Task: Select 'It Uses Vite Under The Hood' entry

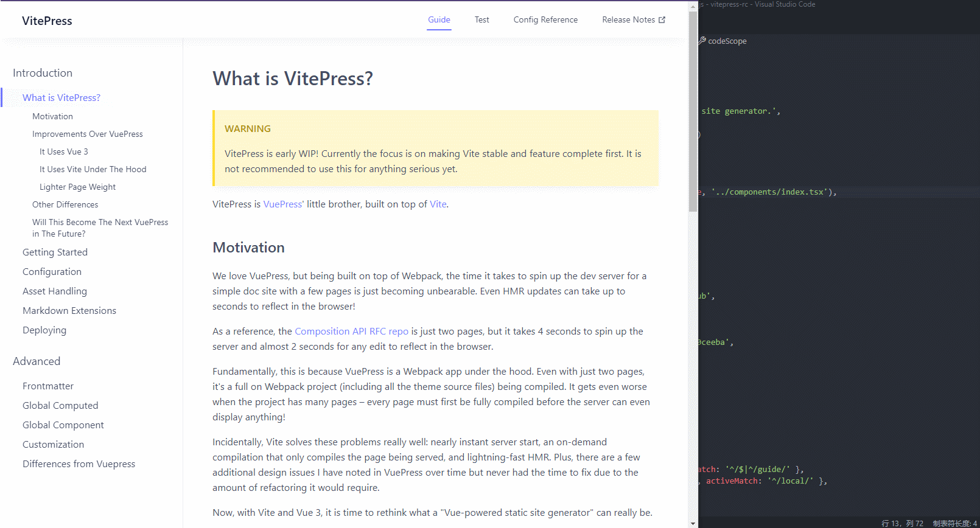Action: (x=93, y=169)
